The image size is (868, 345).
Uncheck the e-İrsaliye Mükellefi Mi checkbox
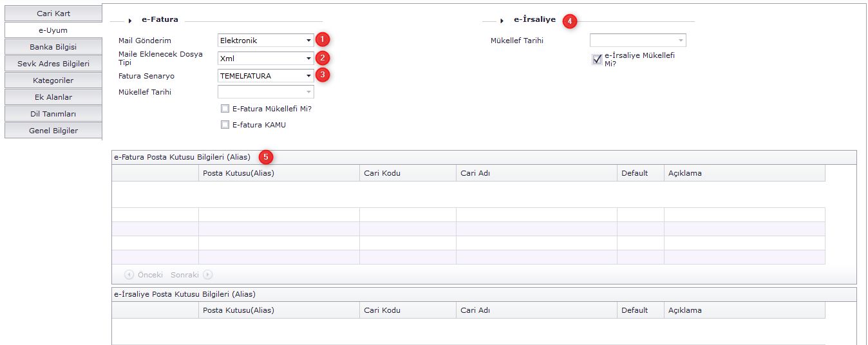click(x=597, y=59)
